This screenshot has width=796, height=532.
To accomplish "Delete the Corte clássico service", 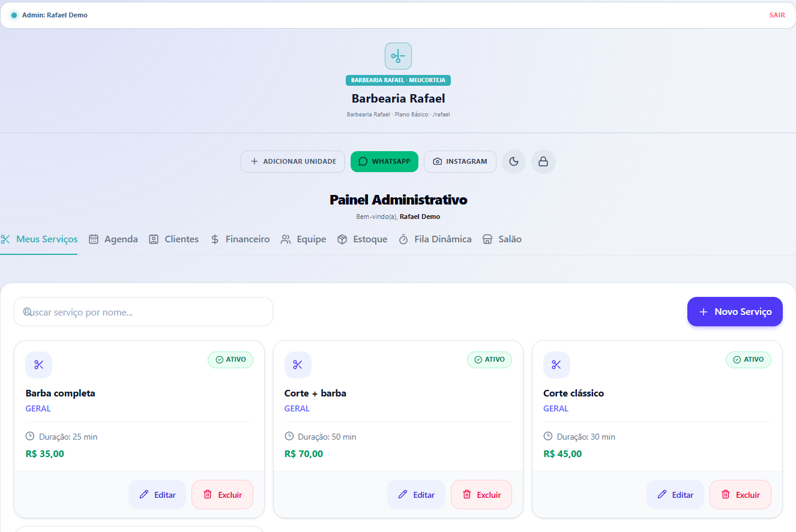I will point(740,495).
